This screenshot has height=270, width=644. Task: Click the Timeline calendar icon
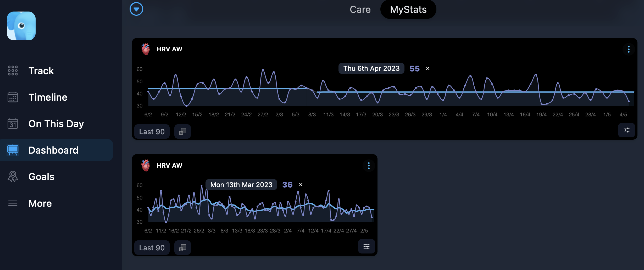(13, 97)
